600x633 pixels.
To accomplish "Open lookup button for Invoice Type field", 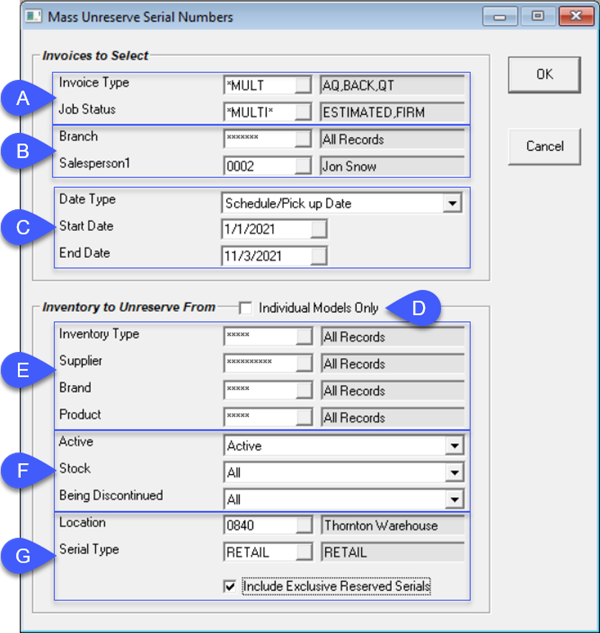I will (302, 86).
